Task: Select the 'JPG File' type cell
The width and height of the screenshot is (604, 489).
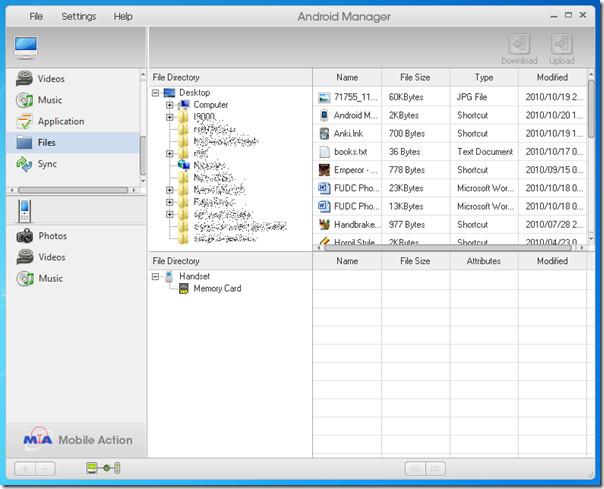Action: (472, 97)
